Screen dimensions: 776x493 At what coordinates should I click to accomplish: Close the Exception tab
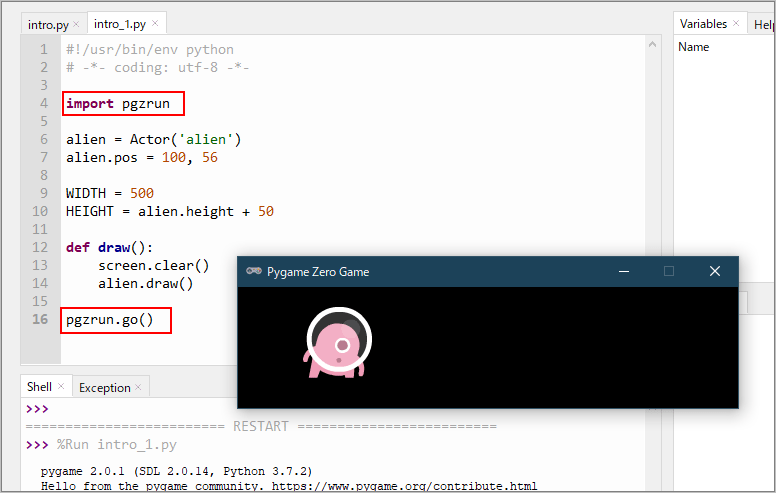pos(138,387)
